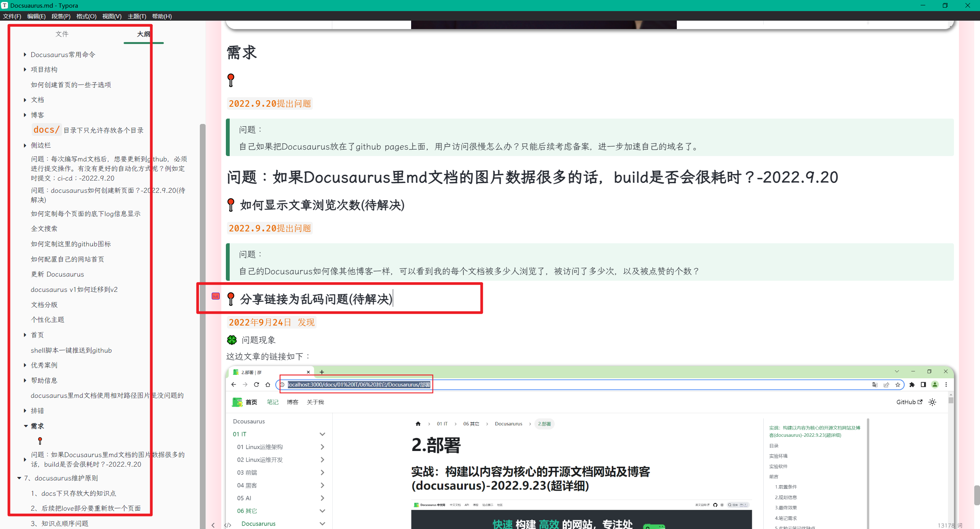Expand 项目结构 outline item
Screen dimensions: 980x529
25,70
